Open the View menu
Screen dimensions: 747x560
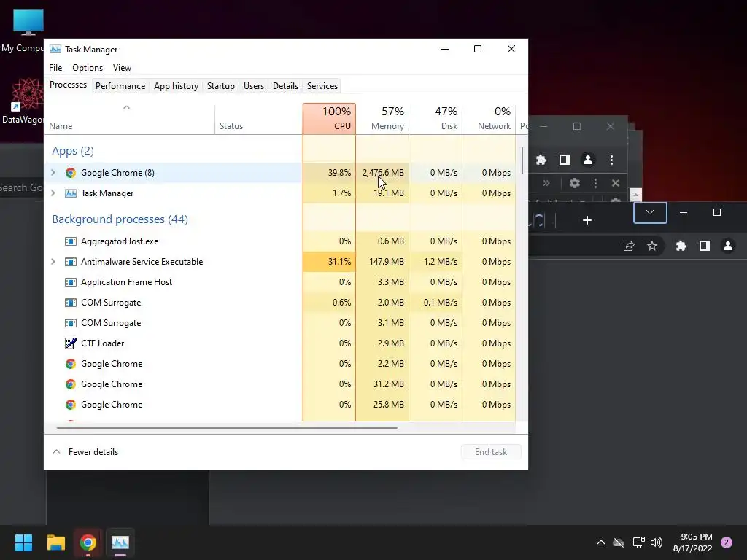pos(122,68)
